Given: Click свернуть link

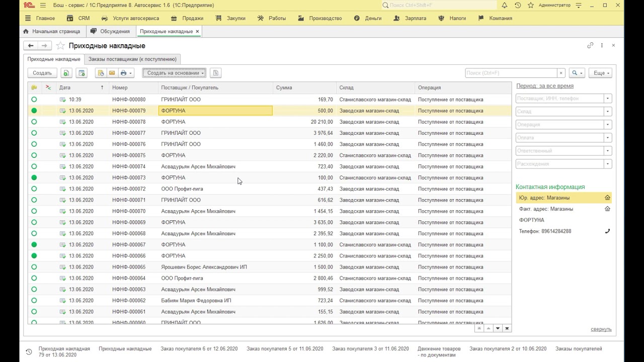Looking at the screenshot, I should pos(601,329).
